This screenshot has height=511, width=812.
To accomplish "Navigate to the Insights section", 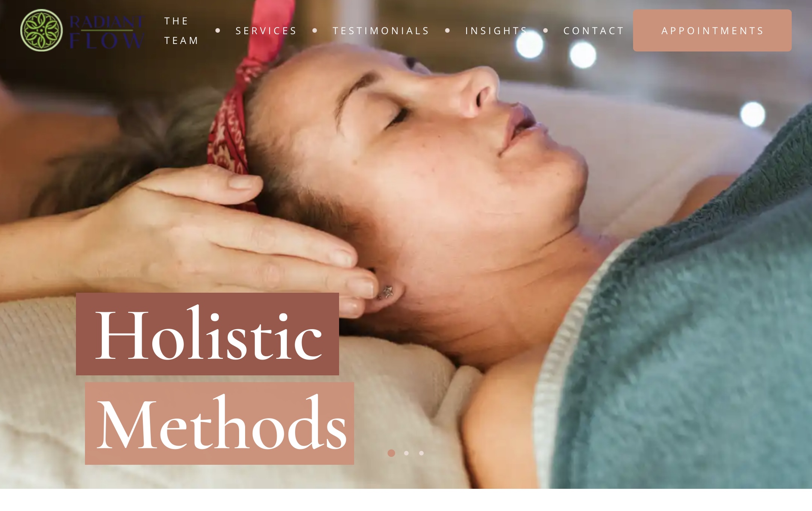I will point(496,30).
